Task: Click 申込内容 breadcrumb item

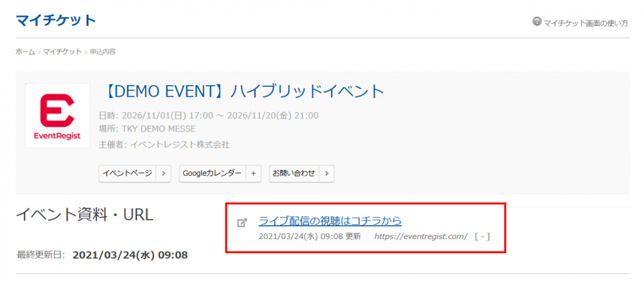Action: coord(103,52)
